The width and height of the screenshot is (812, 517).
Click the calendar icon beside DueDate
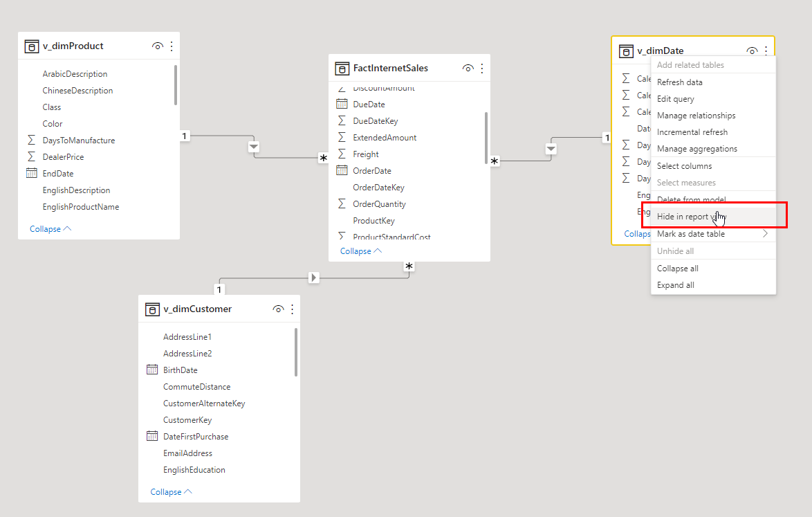coord(343,104)
